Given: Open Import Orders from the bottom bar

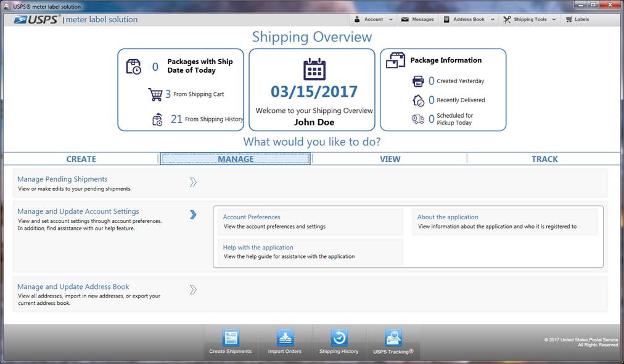Looking at the screenshot, I should 285,342.
